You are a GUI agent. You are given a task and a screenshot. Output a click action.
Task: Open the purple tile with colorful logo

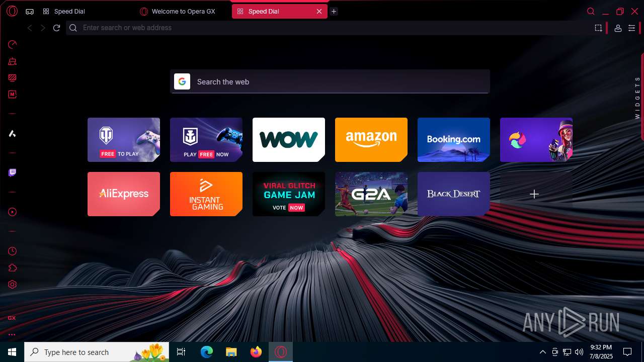click(536, 140)
